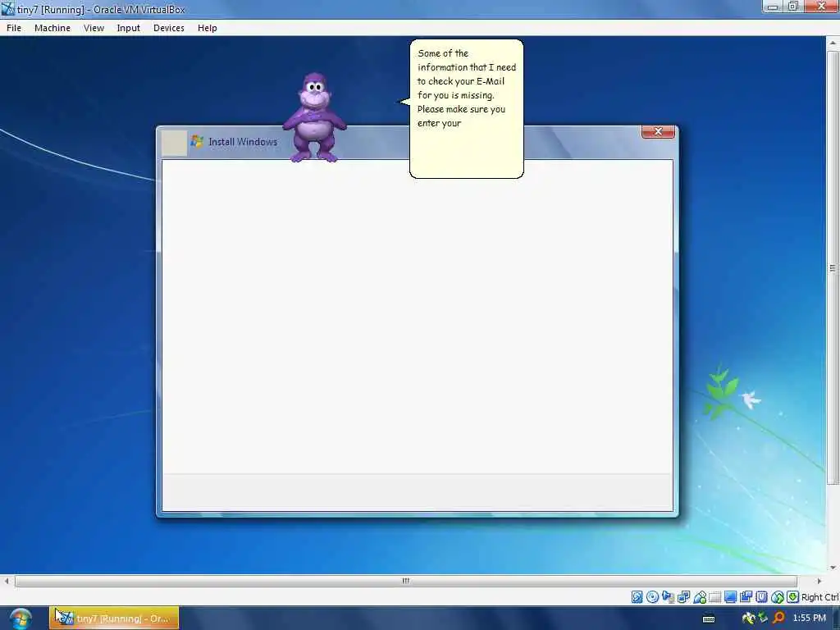Click the video capture status icon
840x630 pixels.
coord(746,597)
